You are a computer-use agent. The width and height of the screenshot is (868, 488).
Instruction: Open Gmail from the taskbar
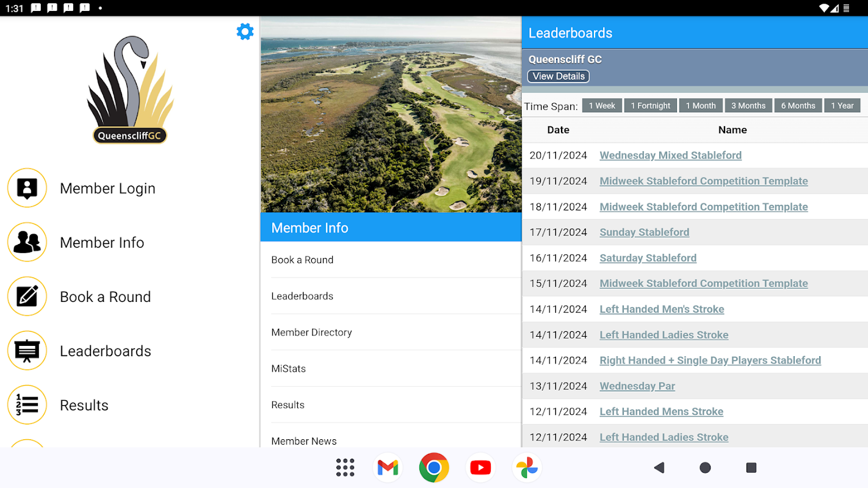tap(388, 468)
